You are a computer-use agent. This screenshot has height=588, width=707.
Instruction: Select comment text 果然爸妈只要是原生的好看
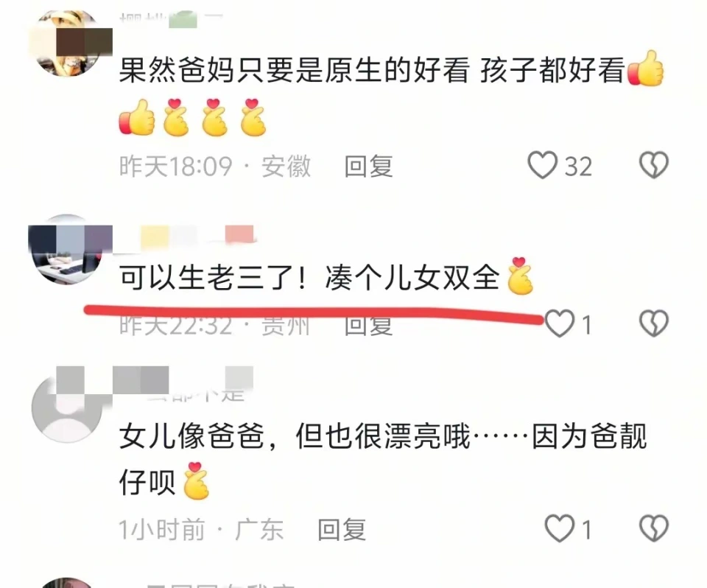click(294, 71)
